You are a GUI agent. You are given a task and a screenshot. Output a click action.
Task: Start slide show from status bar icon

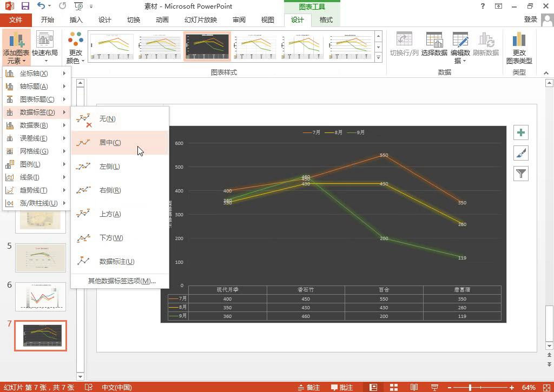[x=434, y=388]
